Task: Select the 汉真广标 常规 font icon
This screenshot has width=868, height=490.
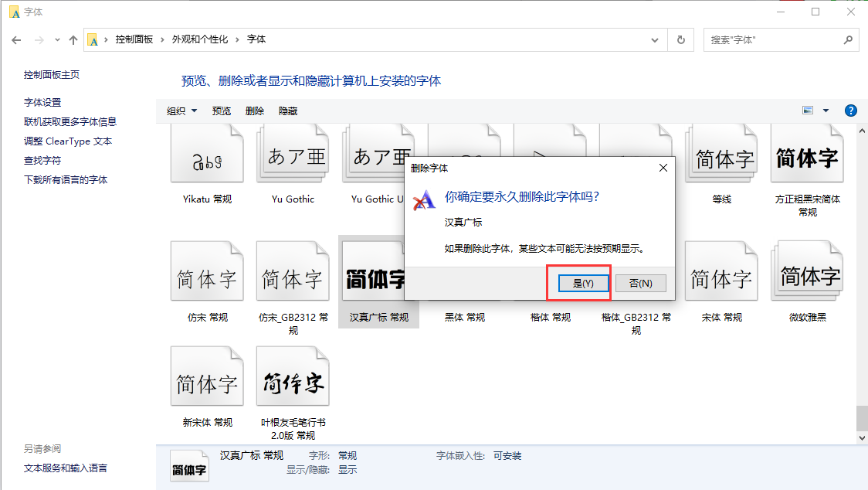Action: pyautogui.click(x=374, y=271)
